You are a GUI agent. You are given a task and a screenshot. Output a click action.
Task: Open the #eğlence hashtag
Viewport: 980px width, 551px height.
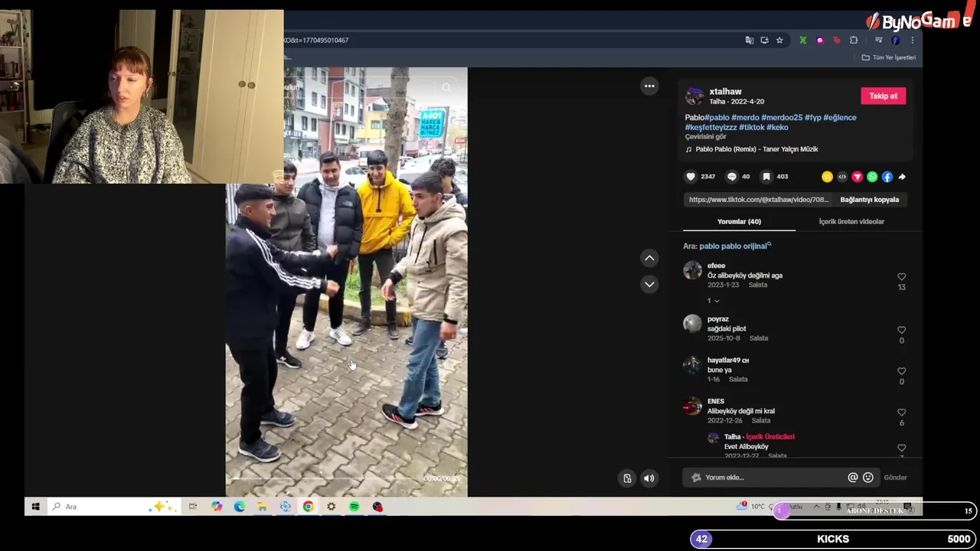[x=840, y=118]
